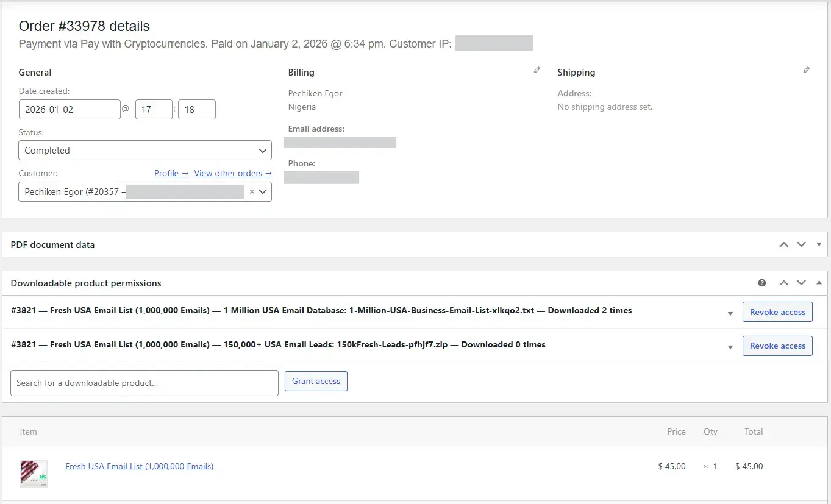Click the downloadable product search field
The width and height of the screenshot is (831, 504).
[x=144, y=383]
